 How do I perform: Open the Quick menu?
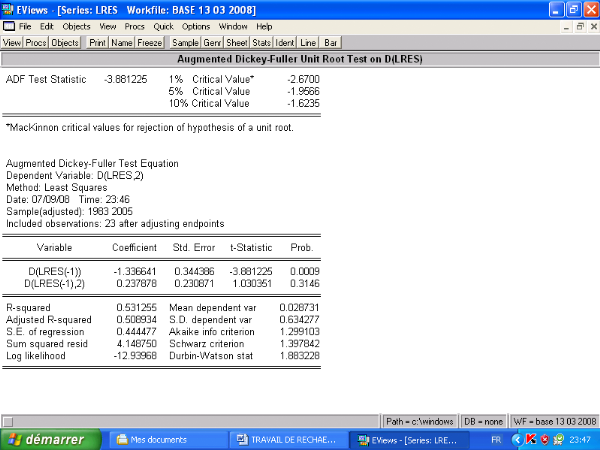click(163, 26)
